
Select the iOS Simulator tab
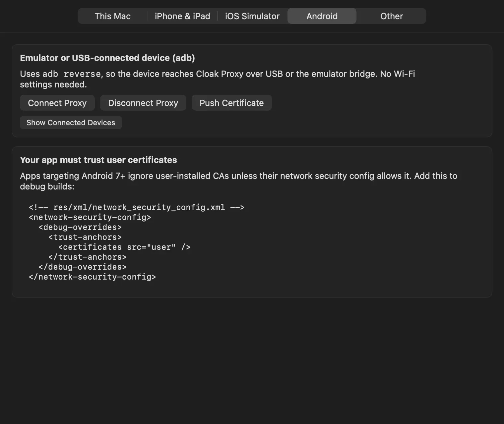coord(252,16)
